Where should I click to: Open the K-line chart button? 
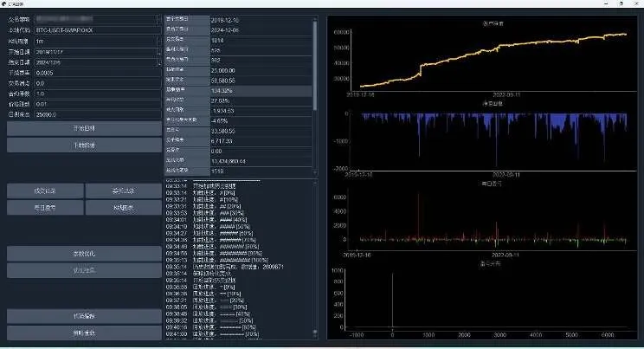(x=123, y=208)
